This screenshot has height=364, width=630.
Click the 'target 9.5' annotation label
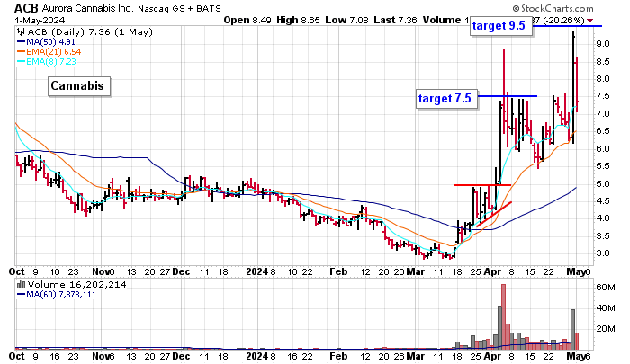501,26
